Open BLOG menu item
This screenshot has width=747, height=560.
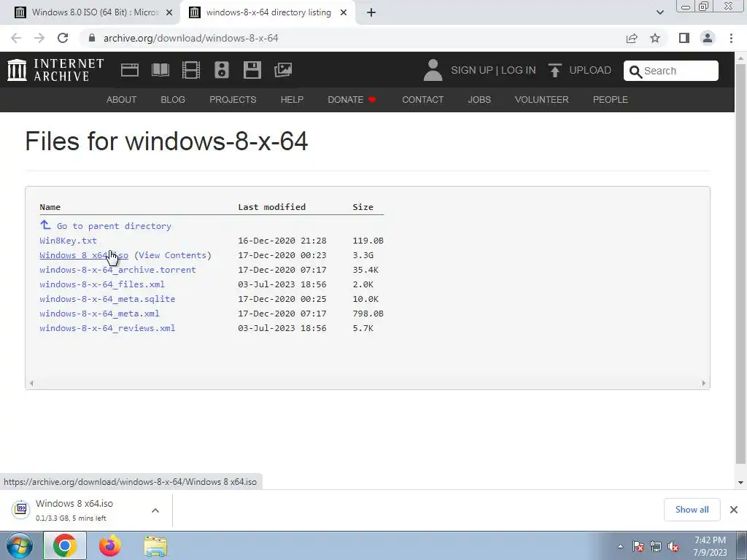pyautogui.click(x=173, y=99)
